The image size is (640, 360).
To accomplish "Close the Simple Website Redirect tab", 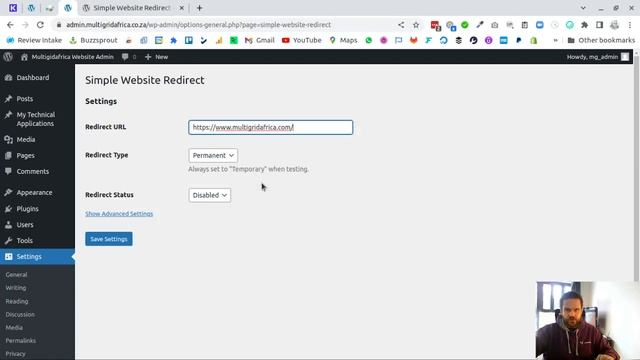I will pyautogui.click(x=182, y=8).
